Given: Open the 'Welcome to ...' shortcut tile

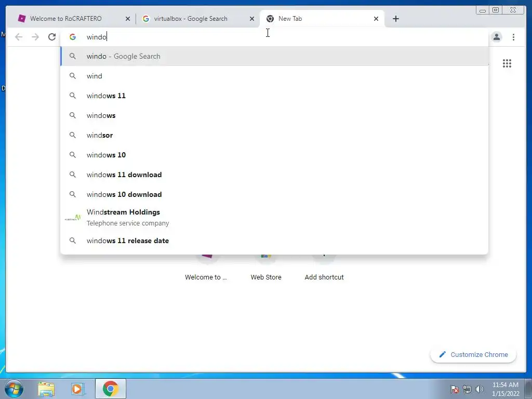Looking at the screenshot, I should (x=206, y=268).
